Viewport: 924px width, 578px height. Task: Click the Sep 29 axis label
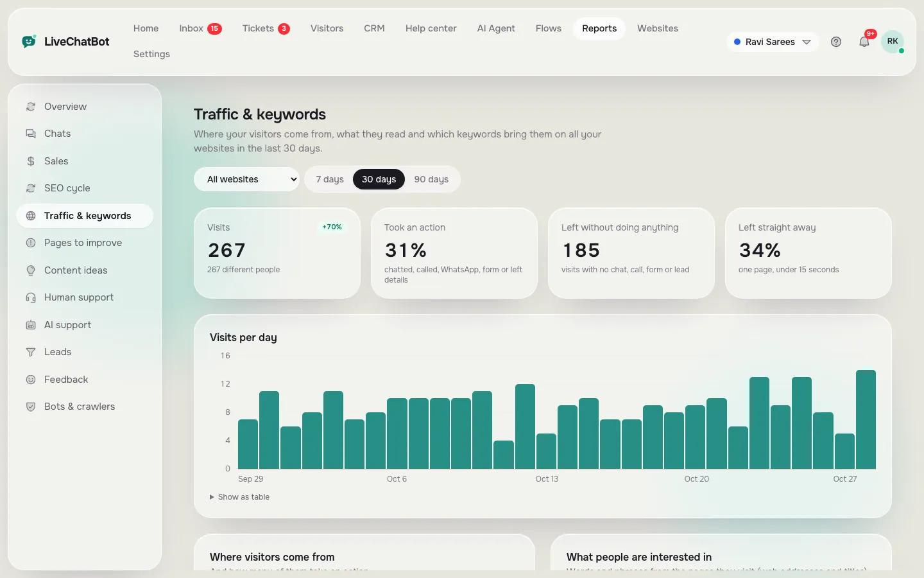[250, 479]
